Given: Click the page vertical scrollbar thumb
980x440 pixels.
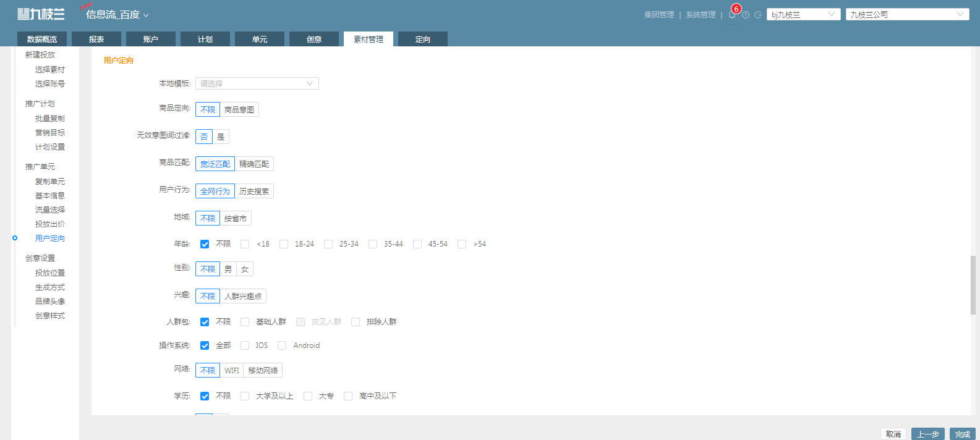Looking at the screenshot, I should tap(973, 285).
